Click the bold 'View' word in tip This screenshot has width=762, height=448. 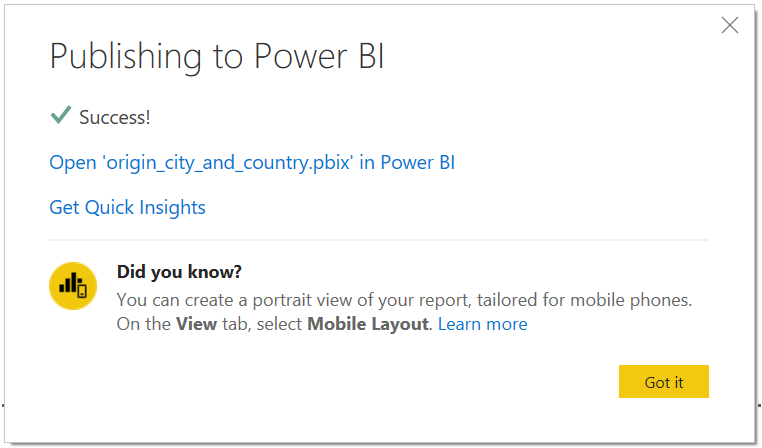tap(196, 324)
